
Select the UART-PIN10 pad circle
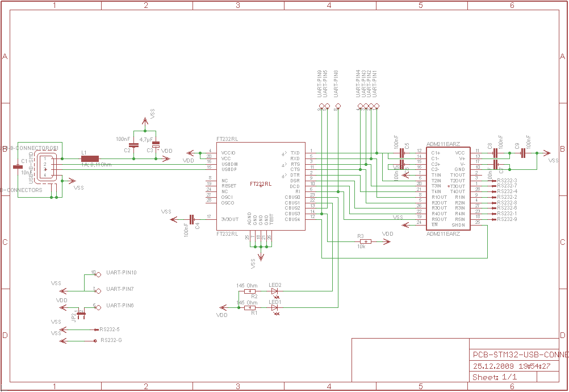click(98, 275)
